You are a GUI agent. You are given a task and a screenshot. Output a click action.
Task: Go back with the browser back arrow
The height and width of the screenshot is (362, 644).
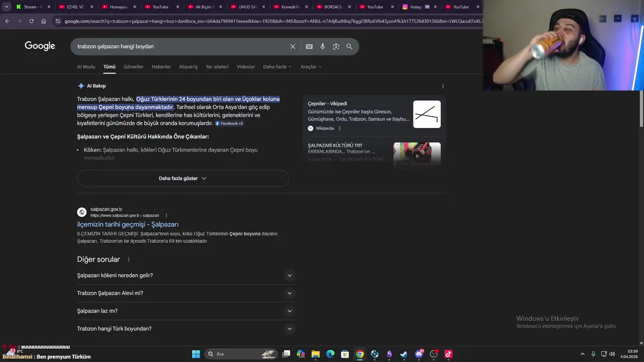click(7, 21)
